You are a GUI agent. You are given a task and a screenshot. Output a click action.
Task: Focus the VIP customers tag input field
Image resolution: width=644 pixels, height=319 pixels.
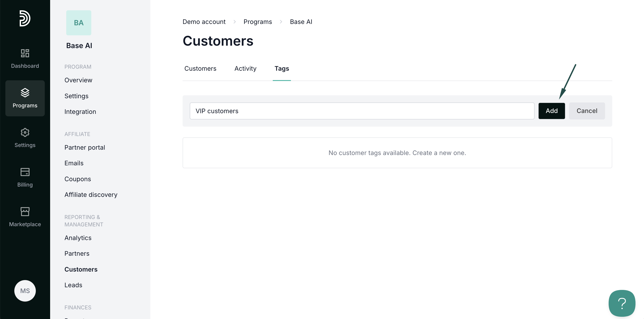point(362,111)
